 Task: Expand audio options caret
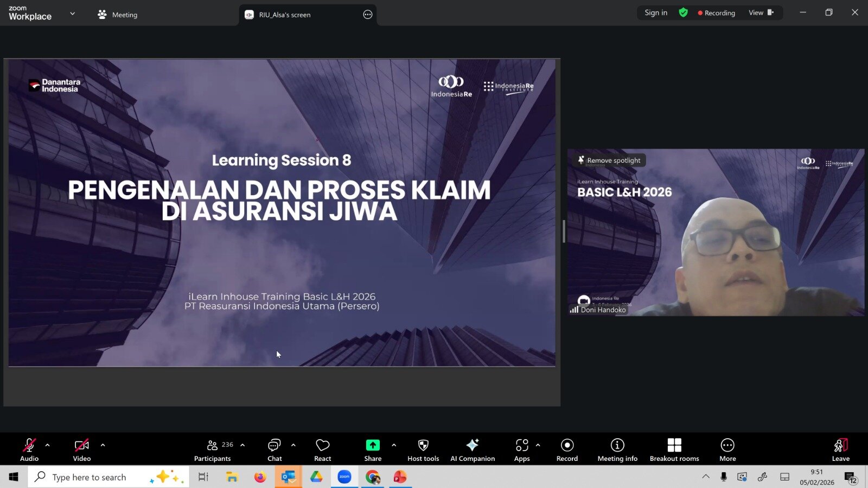click(48, 445)
